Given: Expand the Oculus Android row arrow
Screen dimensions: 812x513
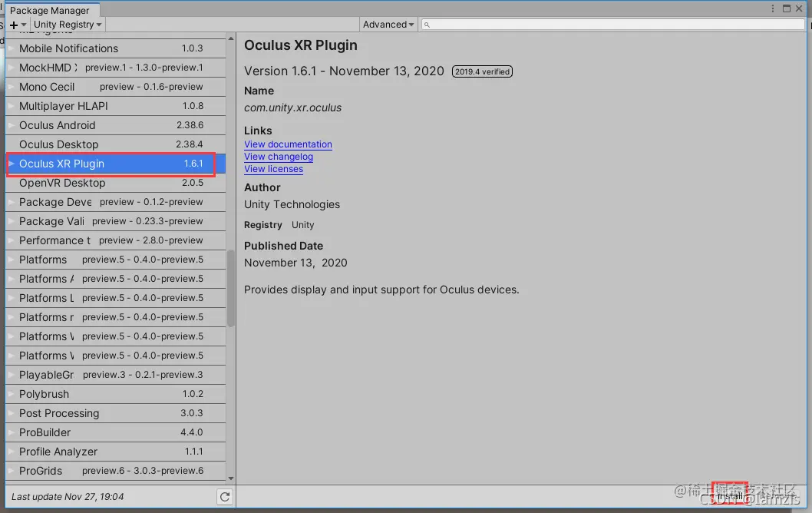Looking at the screenshot, I should point(12,125).
